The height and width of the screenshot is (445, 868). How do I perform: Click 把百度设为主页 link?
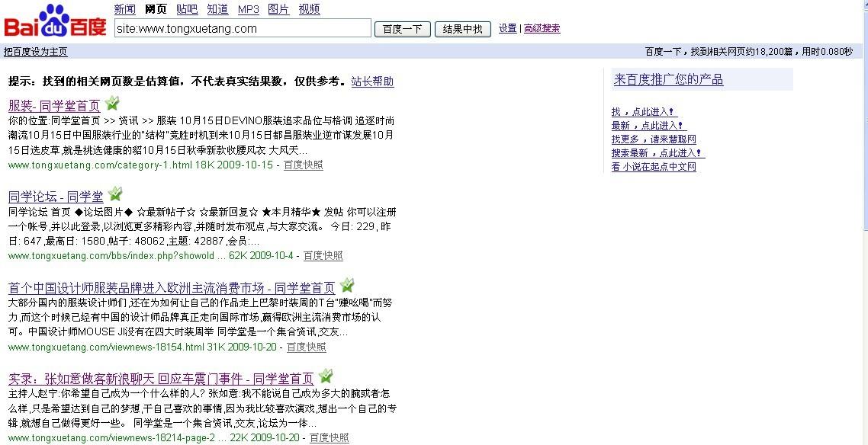pos(35,52)
